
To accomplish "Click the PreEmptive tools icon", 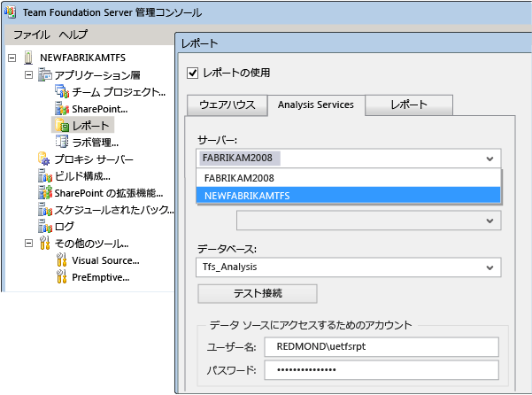I will (62, 277).
